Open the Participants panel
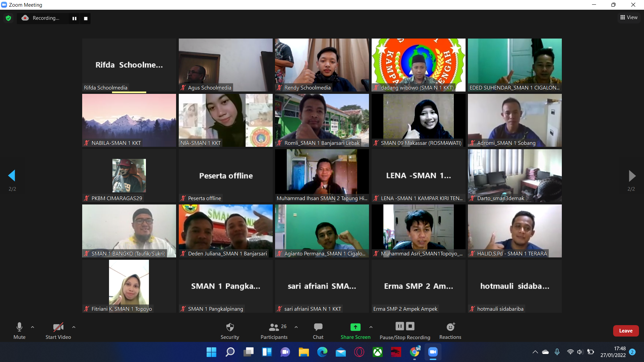This screenshot has height=362, width=644. (274, 330)
